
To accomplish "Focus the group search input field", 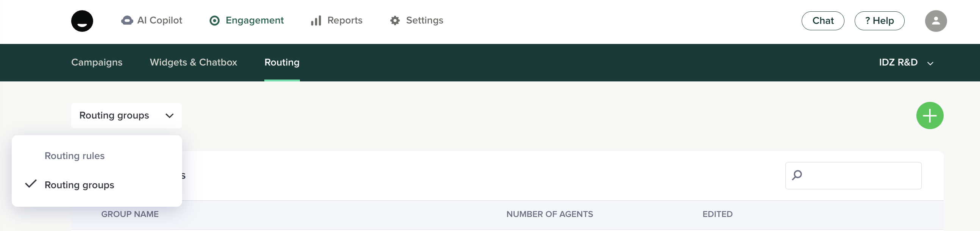I will pyautogui.click(x=861, y=175).
